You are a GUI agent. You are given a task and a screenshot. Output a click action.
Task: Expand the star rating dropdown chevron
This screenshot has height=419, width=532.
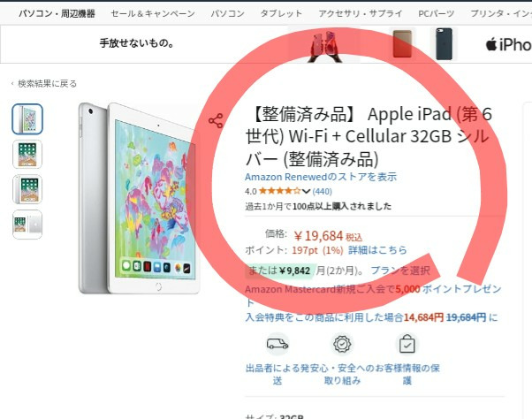click(x=306, y=191)
